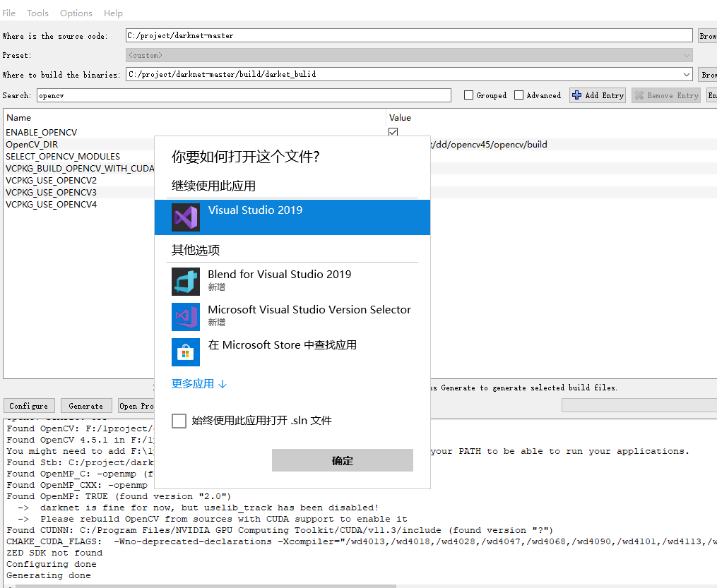
Task: Click the 'Configuring done' log line
Action: tap(51, 564)
